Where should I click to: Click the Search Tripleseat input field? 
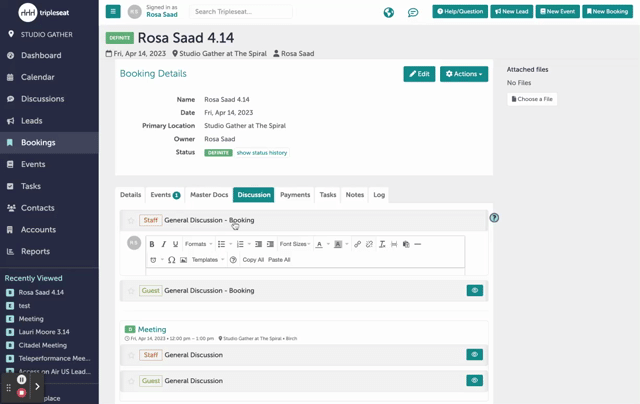click(x=241, y=12)
